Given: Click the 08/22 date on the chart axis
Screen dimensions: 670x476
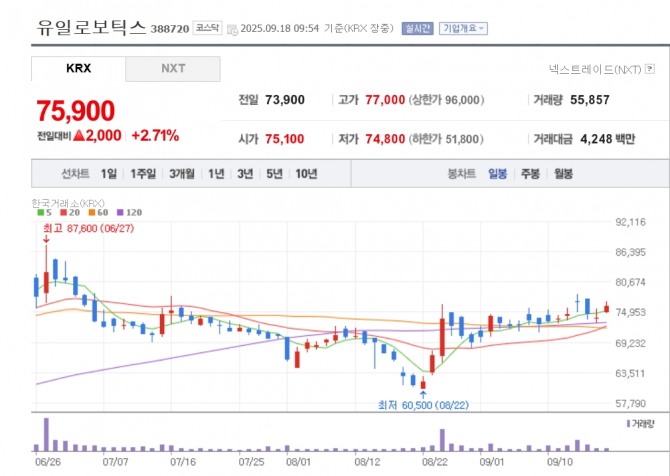Looking at the screenshot, I should 434,462.
